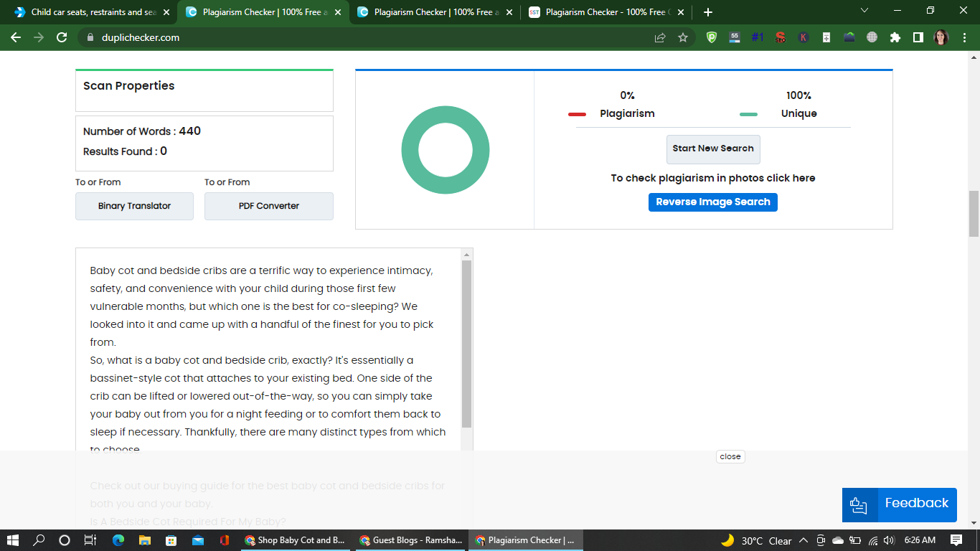
Task: Open Task View on the taskbar
Action: pos(90,540)
